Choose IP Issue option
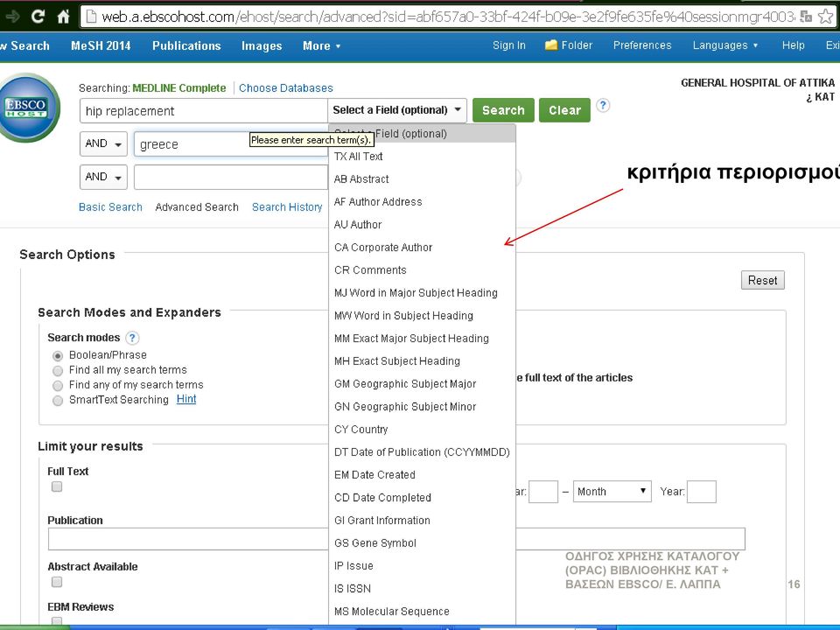 (x=422, y=566)
